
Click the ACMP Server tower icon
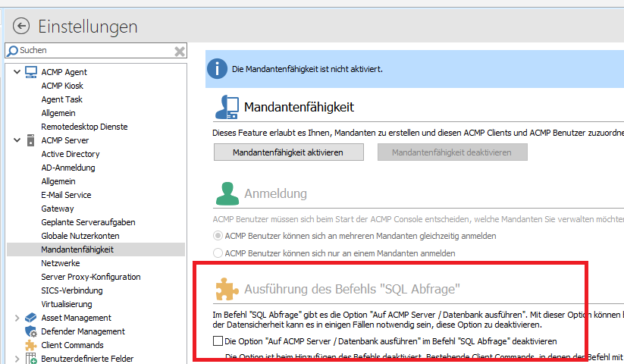(31, 140)
